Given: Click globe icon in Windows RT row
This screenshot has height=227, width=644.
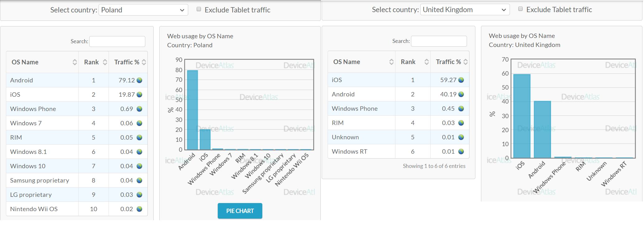Looking at the screenshot, I should click(461, 151).
